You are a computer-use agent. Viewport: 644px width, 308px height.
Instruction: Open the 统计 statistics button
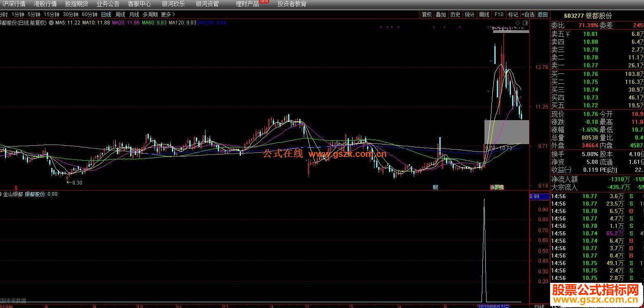click(470, 14)
